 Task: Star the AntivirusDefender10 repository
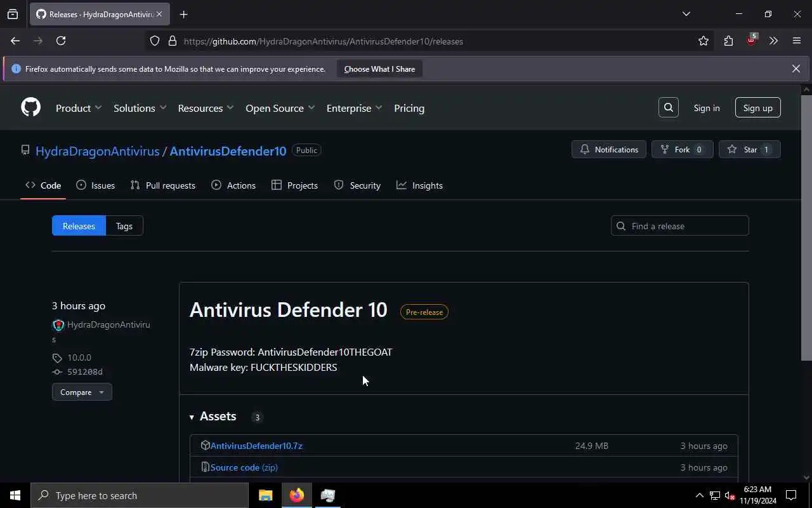[750, 149]
